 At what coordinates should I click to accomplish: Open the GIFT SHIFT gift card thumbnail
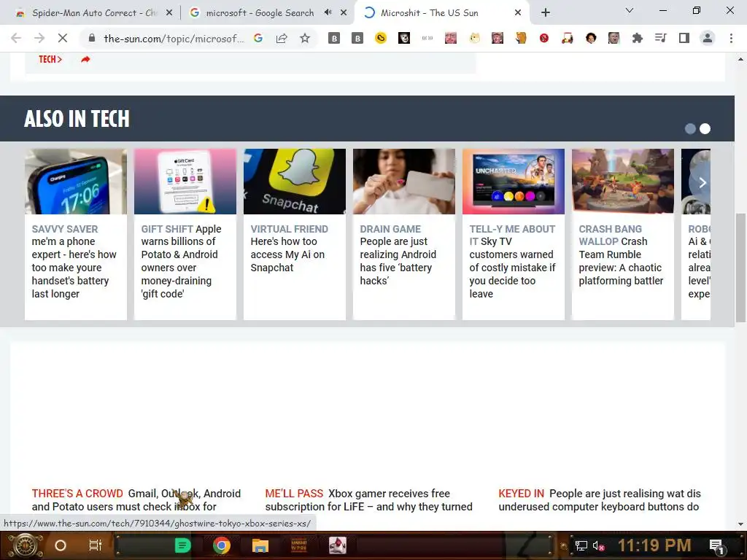coord(185,182)
